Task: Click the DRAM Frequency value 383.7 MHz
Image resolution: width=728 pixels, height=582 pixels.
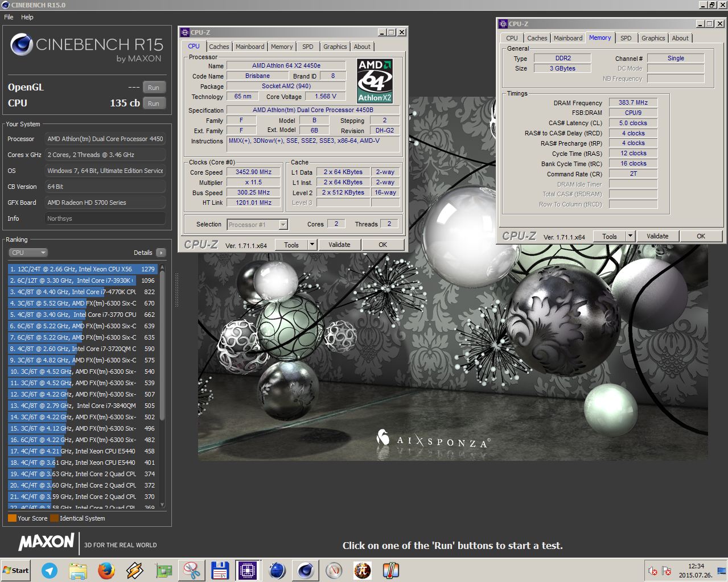Action: click(633, 103)
